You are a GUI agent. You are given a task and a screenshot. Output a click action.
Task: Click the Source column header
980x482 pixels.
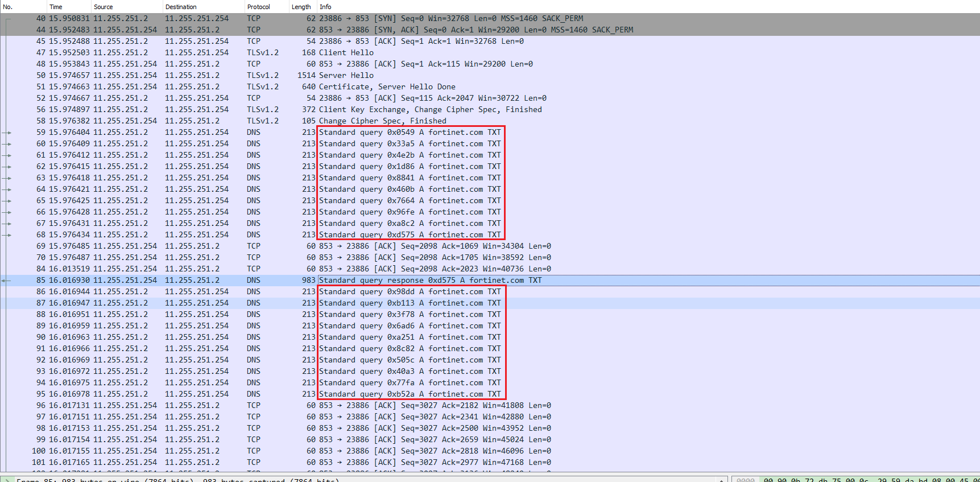[126, 7]
